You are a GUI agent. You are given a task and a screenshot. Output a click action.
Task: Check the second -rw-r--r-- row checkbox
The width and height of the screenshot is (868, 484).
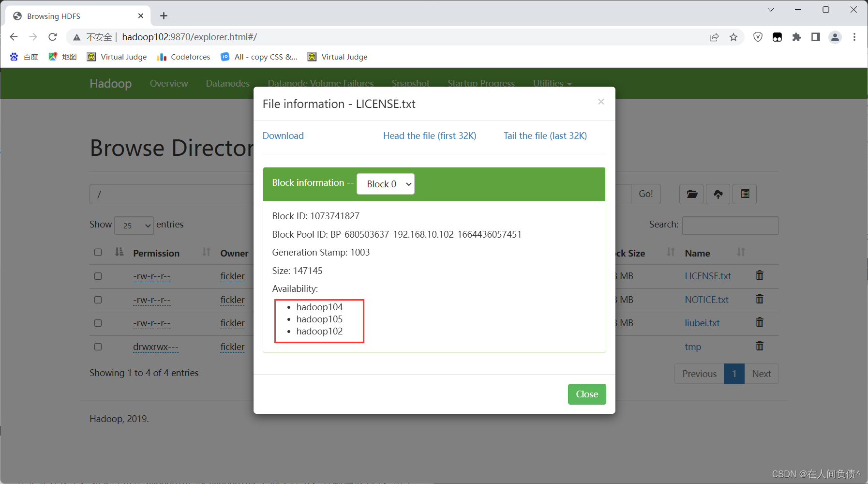point(98,300)
